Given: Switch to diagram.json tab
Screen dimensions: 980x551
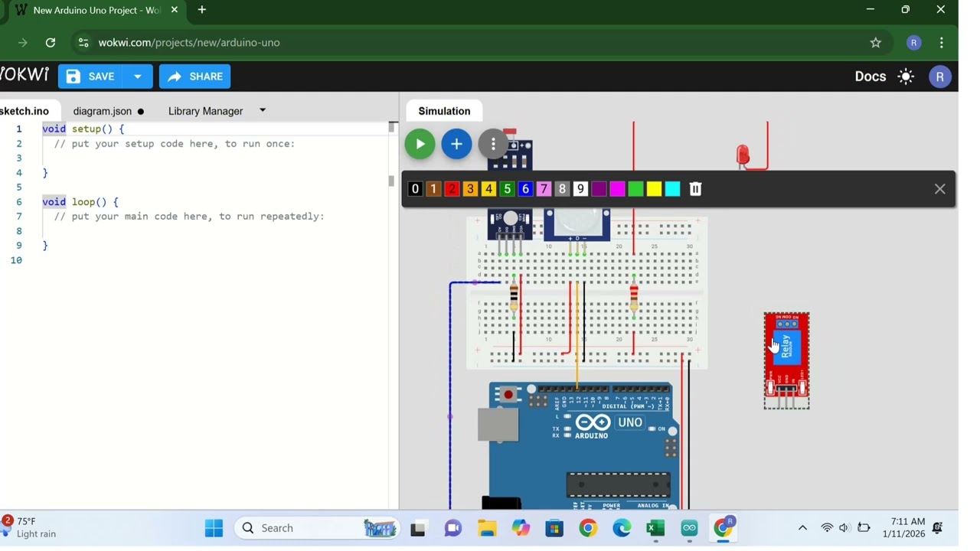Looking at the screenshot, I should [108, 111].
